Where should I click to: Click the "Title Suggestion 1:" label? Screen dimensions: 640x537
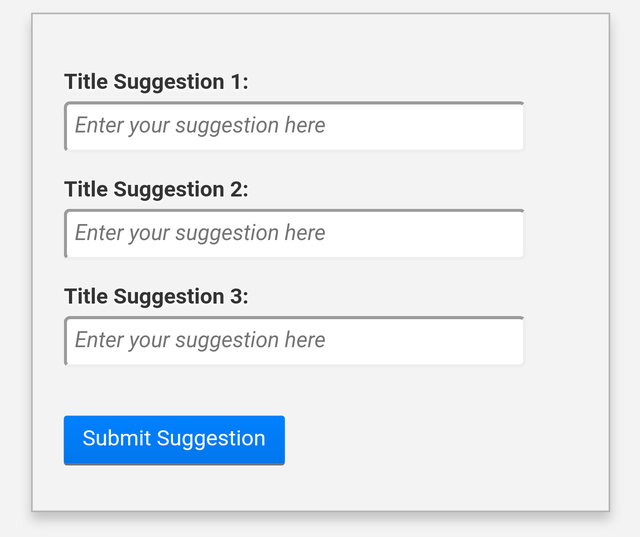[156, 82]
